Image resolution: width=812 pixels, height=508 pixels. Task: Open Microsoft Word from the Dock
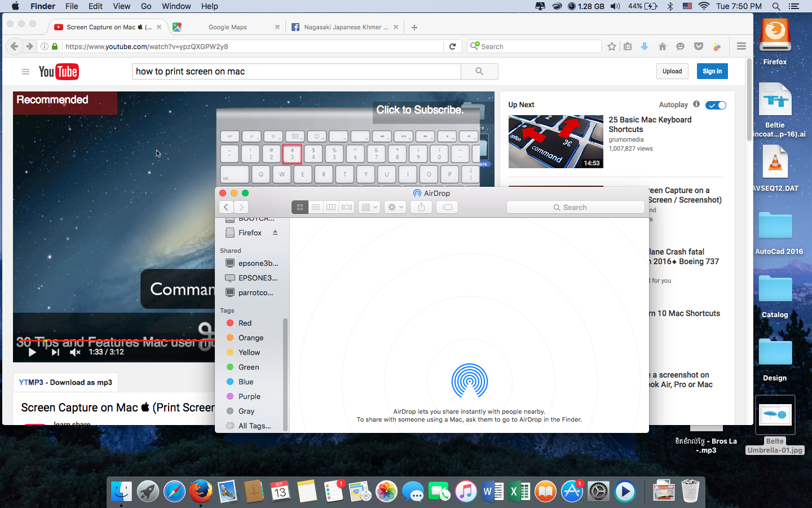tap(492, 492)
